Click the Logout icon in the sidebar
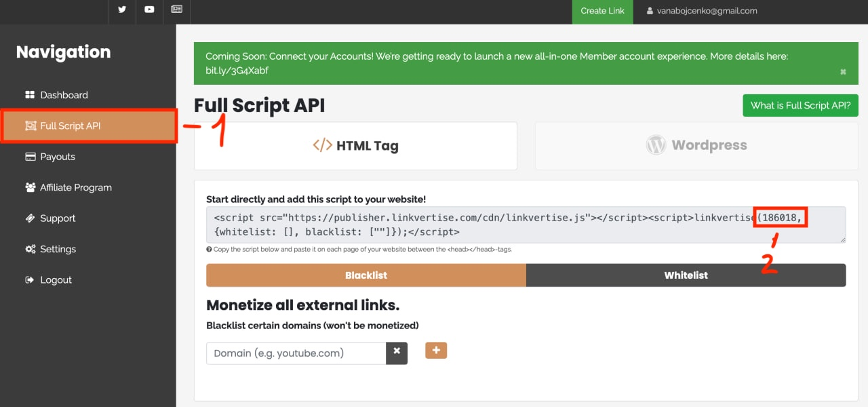The image size is (868, 407). 31,279
